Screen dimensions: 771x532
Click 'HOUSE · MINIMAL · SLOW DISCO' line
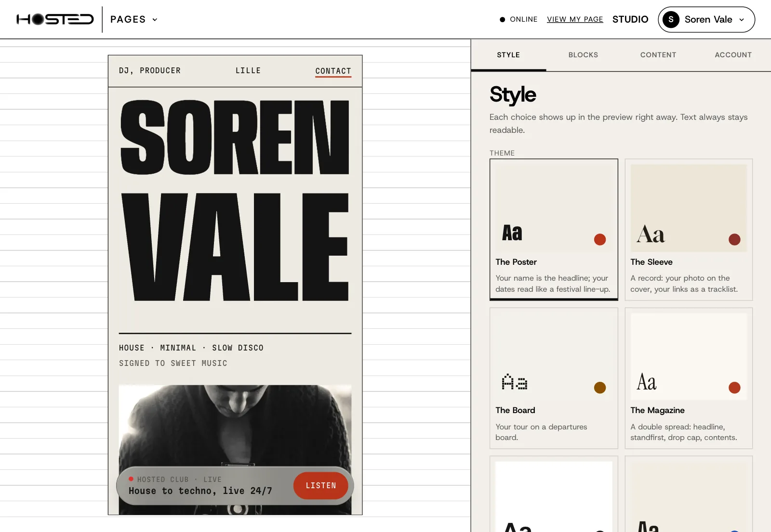pyautogui.click(x=191, y=348)
